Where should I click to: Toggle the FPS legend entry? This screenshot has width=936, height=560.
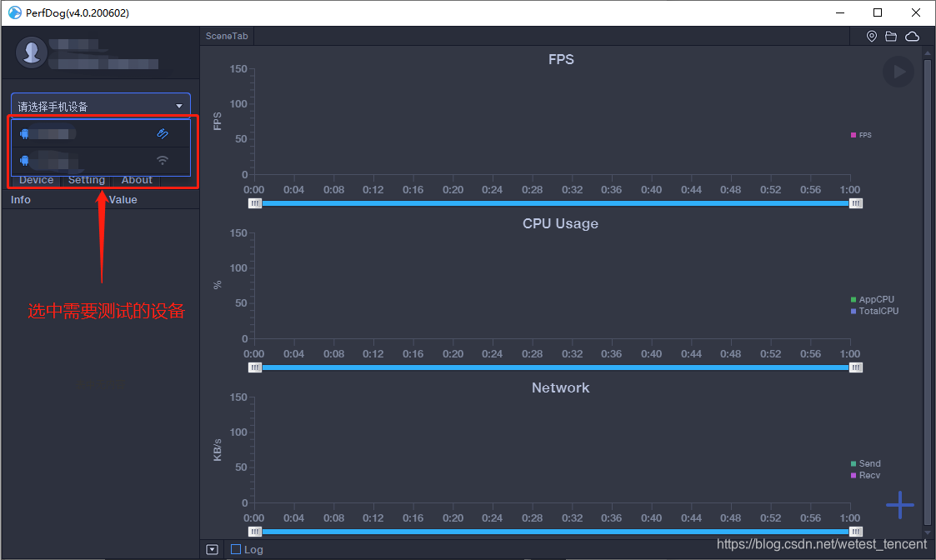point(861,135)
